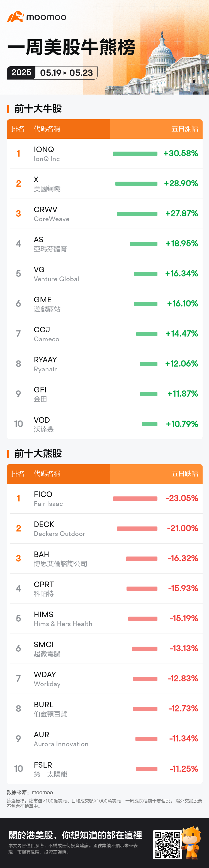
Task: Click the -13.13% value for SMCI
Action: point(184,648)
